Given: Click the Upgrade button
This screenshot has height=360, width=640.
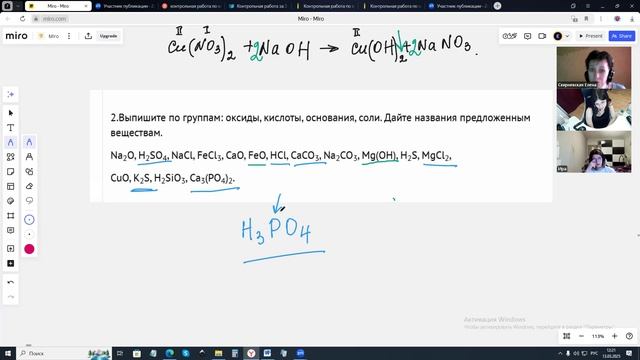Looking at the screenshot, I should point(109,36).
